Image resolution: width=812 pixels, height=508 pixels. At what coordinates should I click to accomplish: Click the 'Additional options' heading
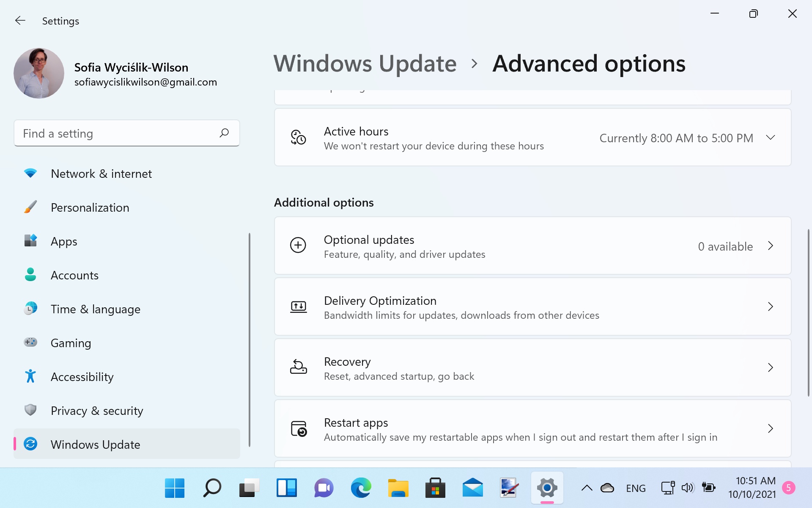pos(324,202)
